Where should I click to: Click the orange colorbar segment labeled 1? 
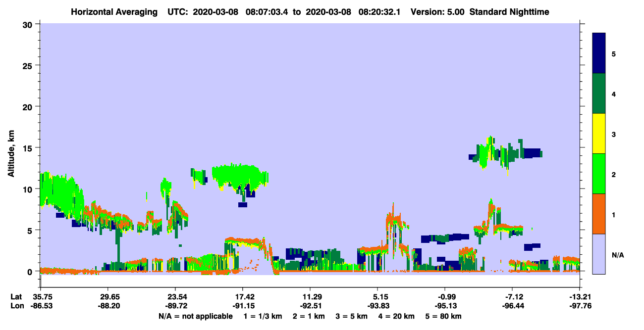pyautogui.click(x=599, y=214)
